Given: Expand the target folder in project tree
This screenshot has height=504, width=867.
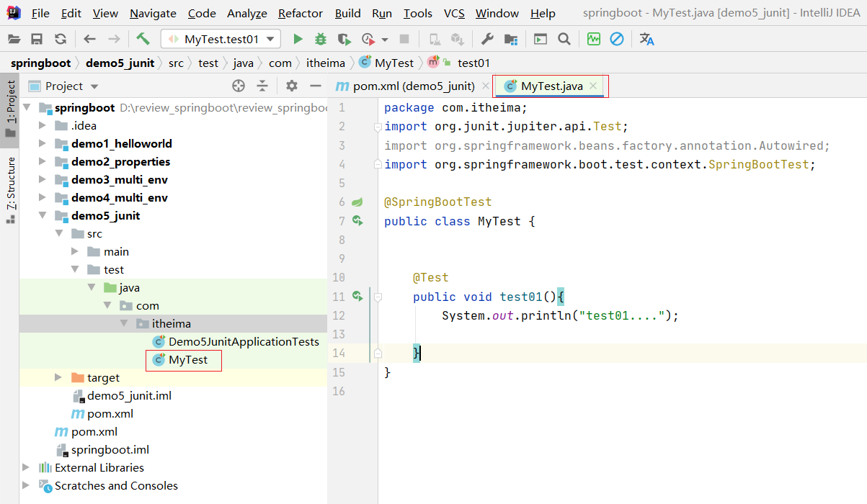Looking at the screenshot, I should pos(58,378).
